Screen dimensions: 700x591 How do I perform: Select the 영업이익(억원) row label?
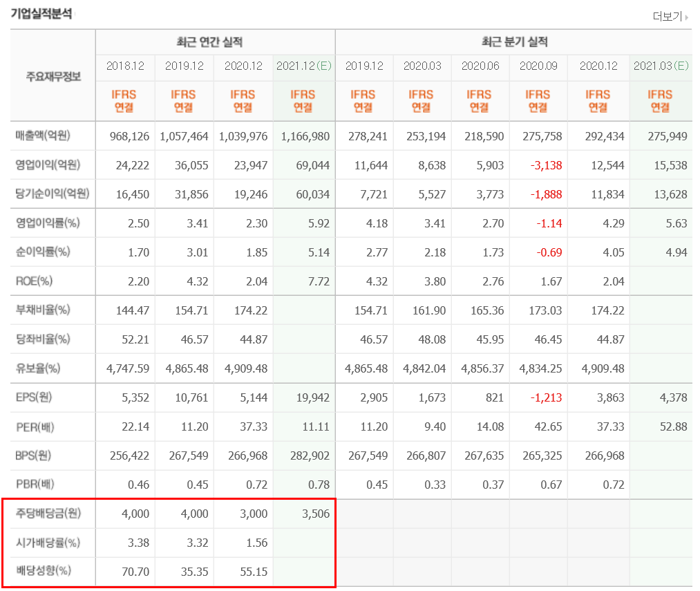click(48, 165)
